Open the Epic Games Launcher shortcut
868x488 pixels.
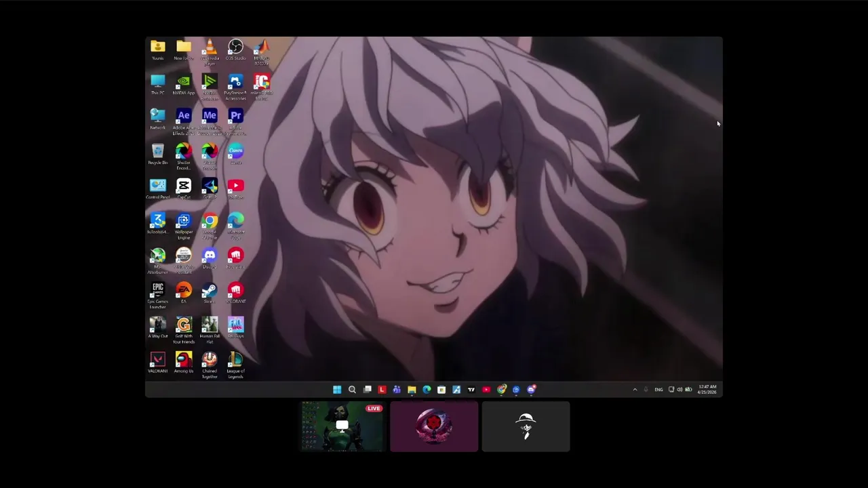point(157,296)
